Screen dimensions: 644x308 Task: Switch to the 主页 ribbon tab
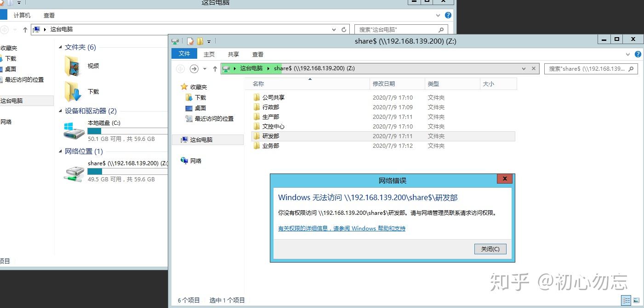pyautogui.click(x=209, y=54)
